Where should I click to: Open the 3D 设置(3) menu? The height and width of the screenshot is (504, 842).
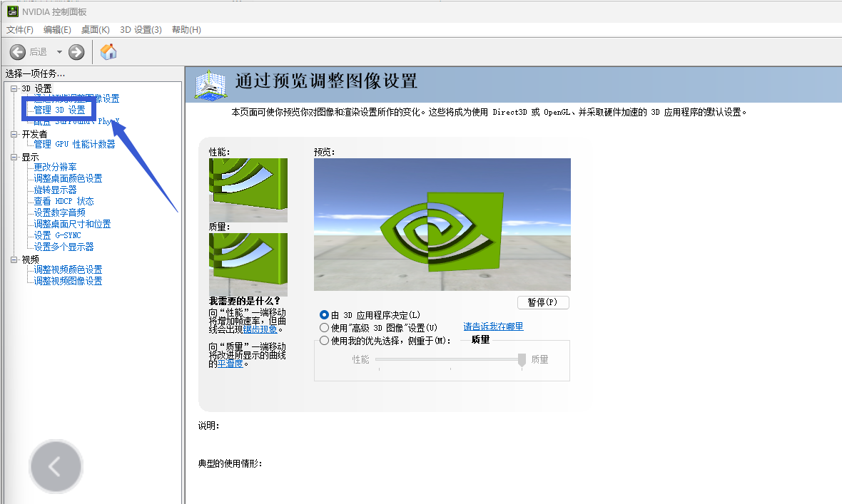point(141,29)
